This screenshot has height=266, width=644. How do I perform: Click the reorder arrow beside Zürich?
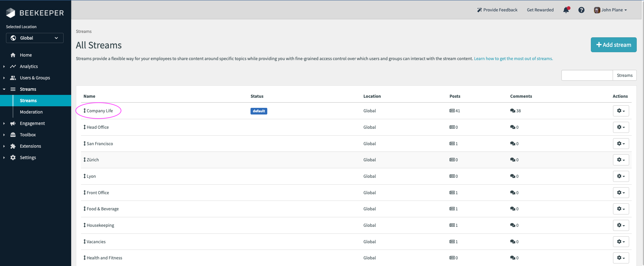point(84,160)
